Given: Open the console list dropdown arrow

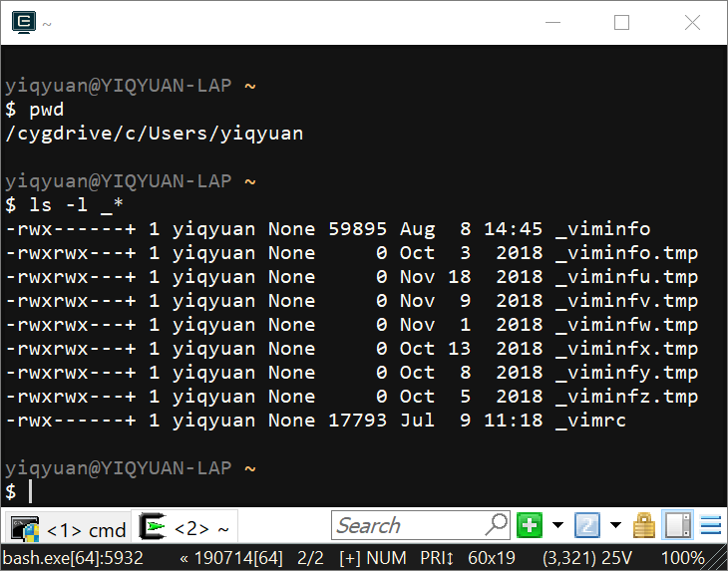Looking at the screenshot, I should coord(615,525).
